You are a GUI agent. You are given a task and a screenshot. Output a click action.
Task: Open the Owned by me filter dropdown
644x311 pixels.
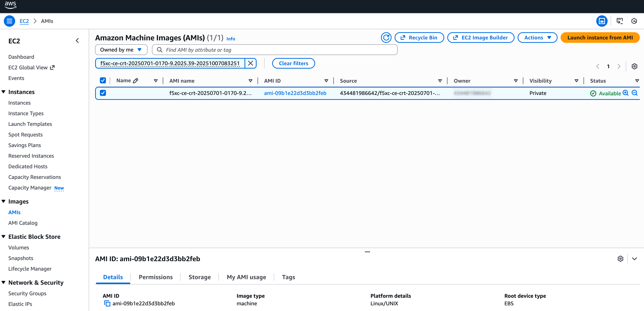pyautogui.click(x=121, y=49)
